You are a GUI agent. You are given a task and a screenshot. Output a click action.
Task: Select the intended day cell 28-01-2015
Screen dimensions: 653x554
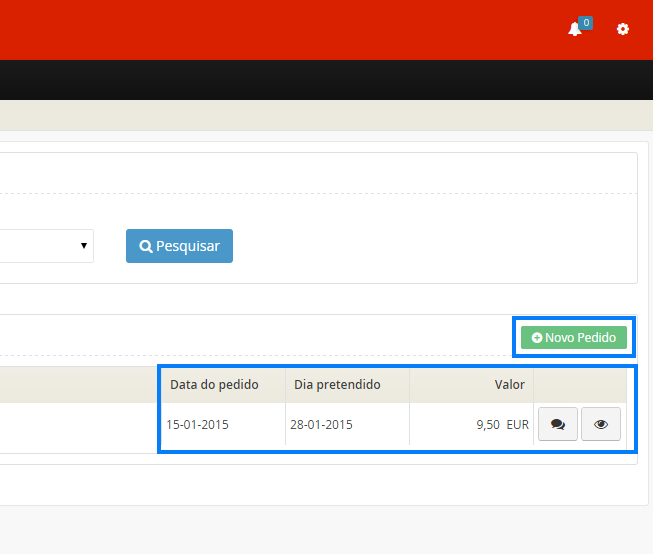[321, 425]
